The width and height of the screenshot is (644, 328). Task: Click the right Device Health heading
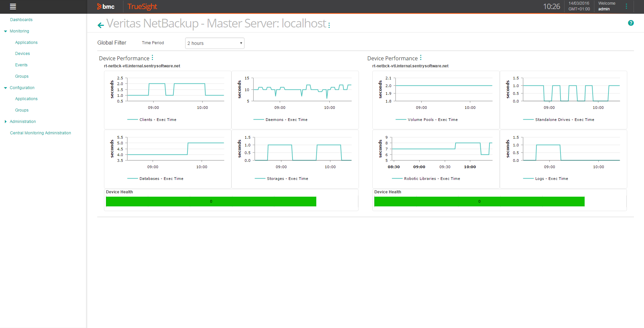388,192
